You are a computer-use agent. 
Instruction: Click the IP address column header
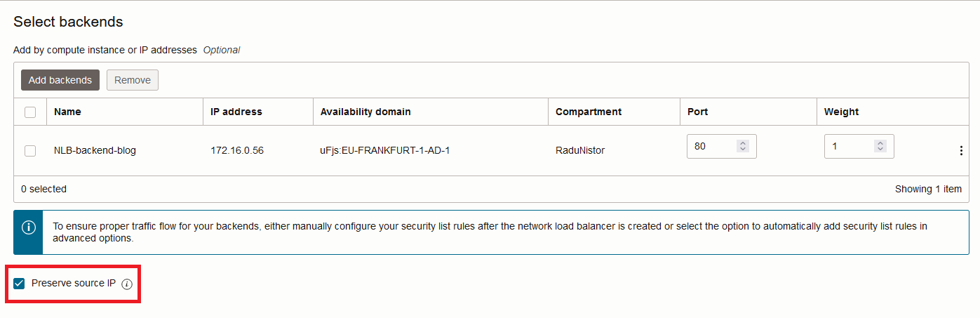click(x=236, y=112)
